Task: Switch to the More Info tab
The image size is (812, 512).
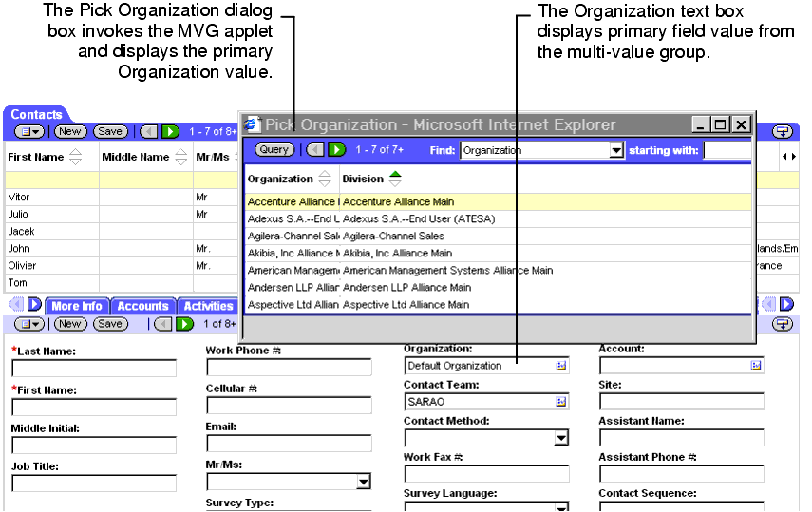Action: point(77,306)
